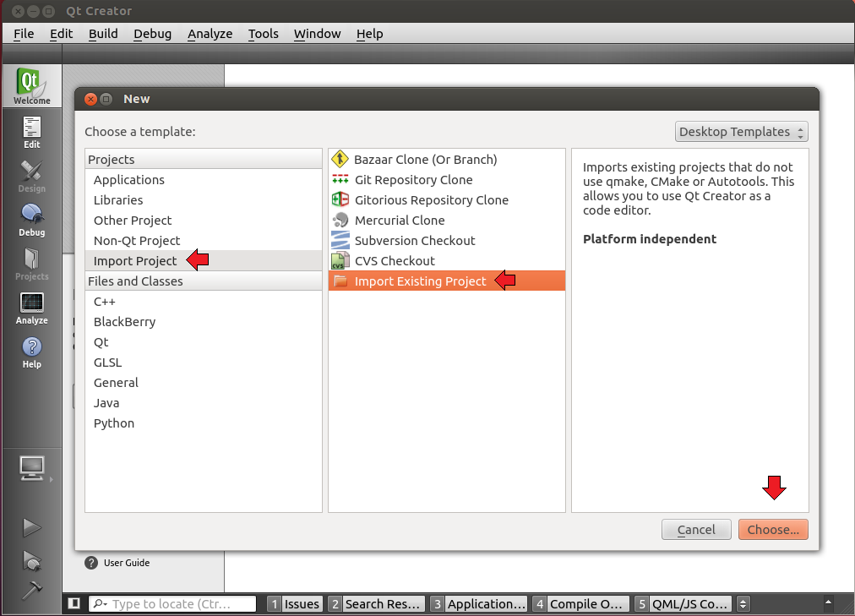Open the Desktop Templates dropdown

(741, 131)
